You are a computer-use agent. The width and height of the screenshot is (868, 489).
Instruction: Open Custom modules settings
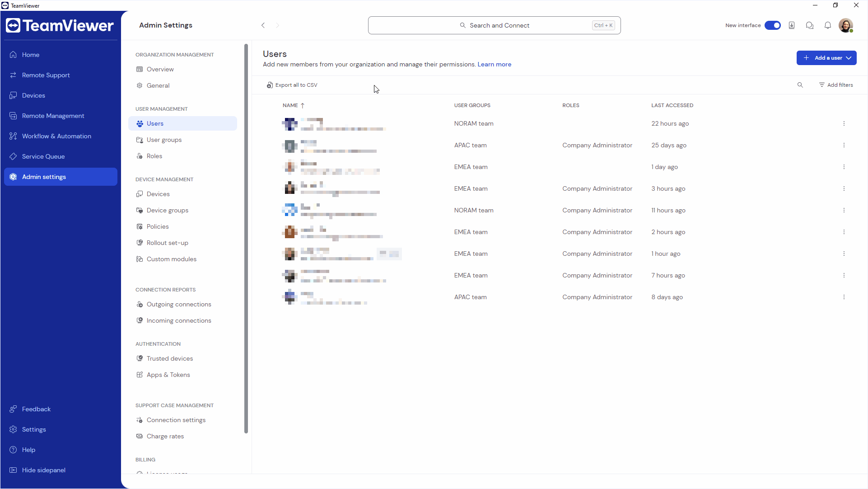point(182,259)
